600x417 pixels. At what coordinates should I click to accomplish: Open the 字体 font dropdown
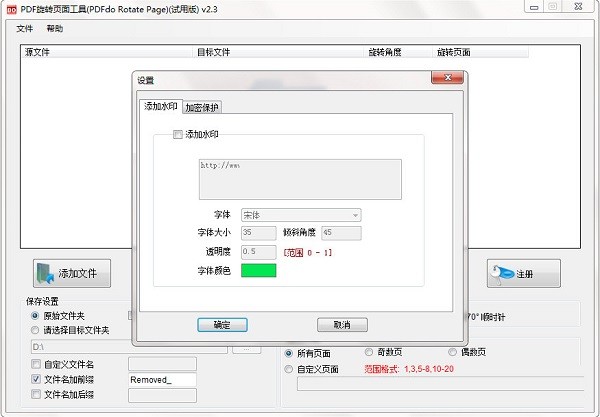pyautogui.click(x=301, y=215)
